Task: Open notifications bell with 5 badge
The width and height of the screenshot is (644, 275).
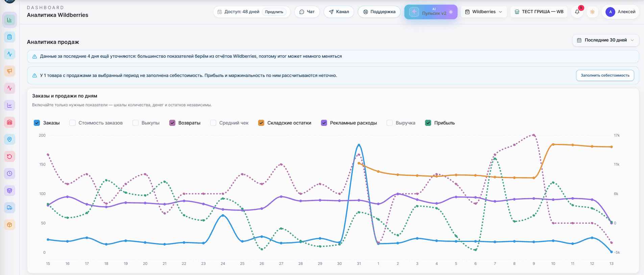Action: (577, 12)
